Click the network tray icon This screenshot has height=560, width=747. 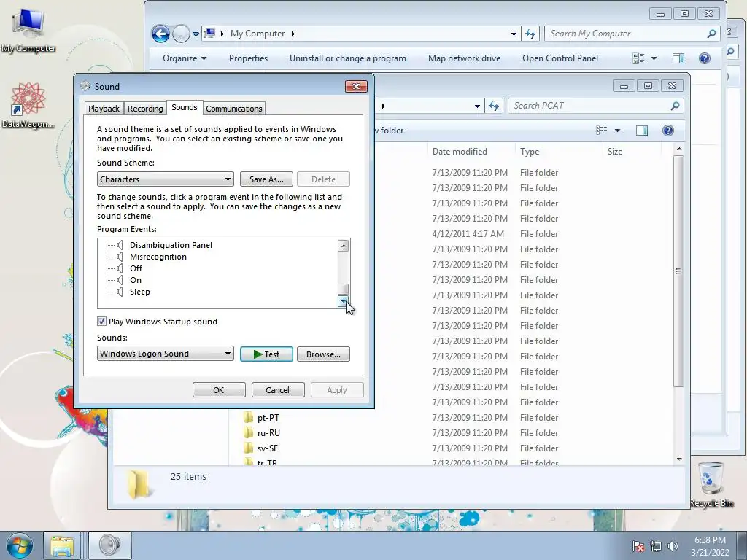[656, 546]
